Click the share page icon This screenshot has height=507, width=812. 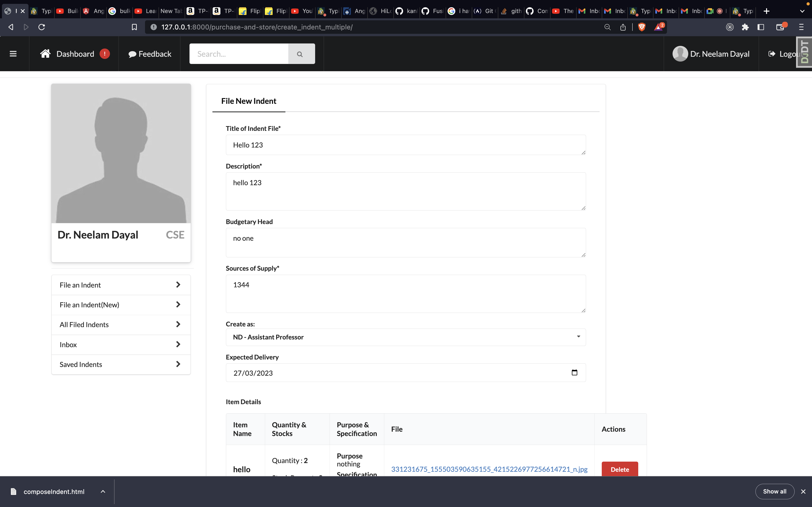click(623, 27)
